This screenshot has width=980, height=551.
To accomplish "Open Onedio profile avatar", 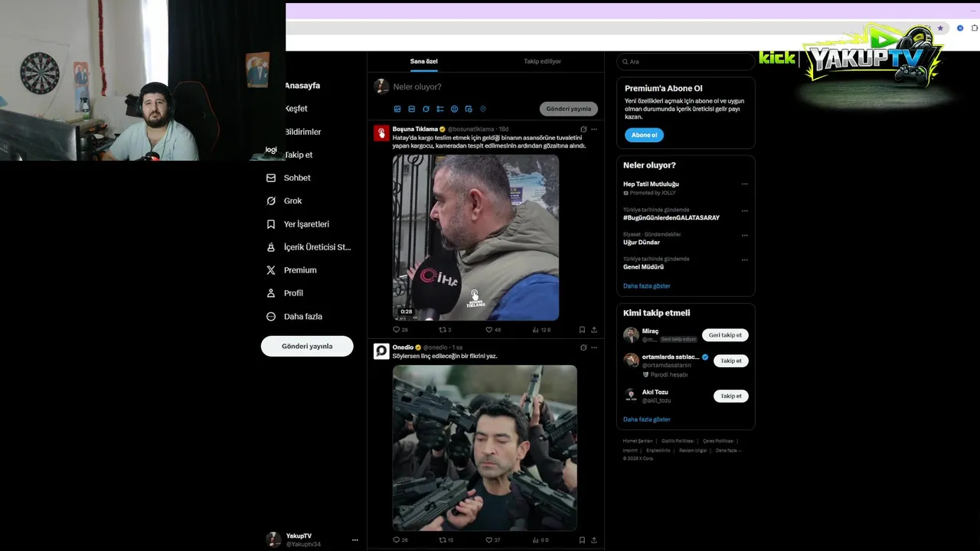I will coord(381,351).
